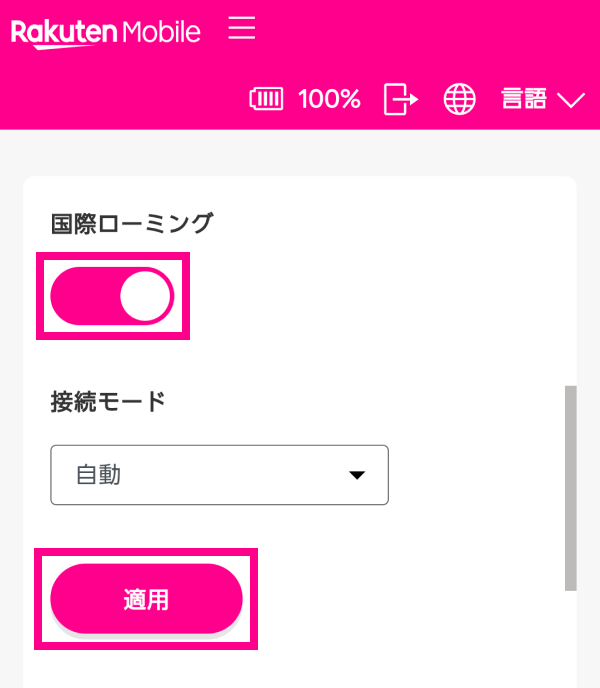Screen dimensions: 600x688
Task: Open the 接続モード combo box
Action: [x=219, y=475]
